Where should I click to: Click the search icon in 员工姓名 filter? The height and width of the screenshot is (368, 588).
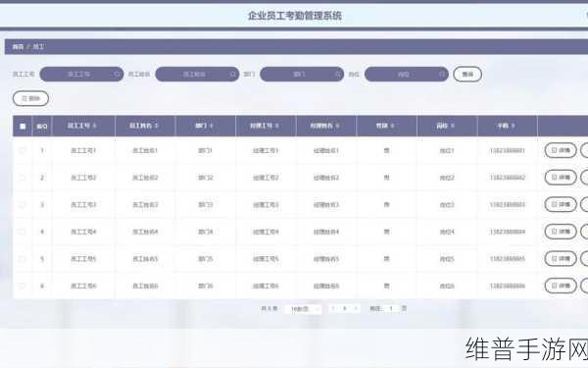point(233,74)
